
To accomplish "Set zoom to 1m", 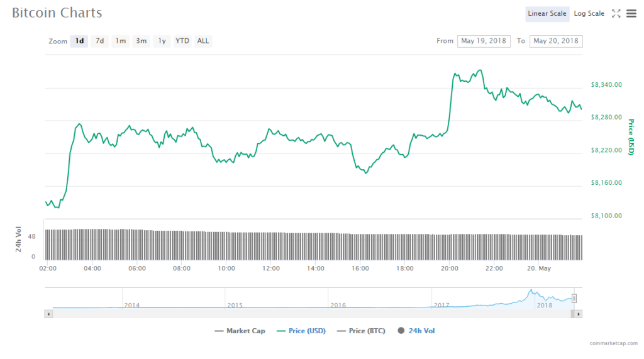I will (x=120, y=41).
